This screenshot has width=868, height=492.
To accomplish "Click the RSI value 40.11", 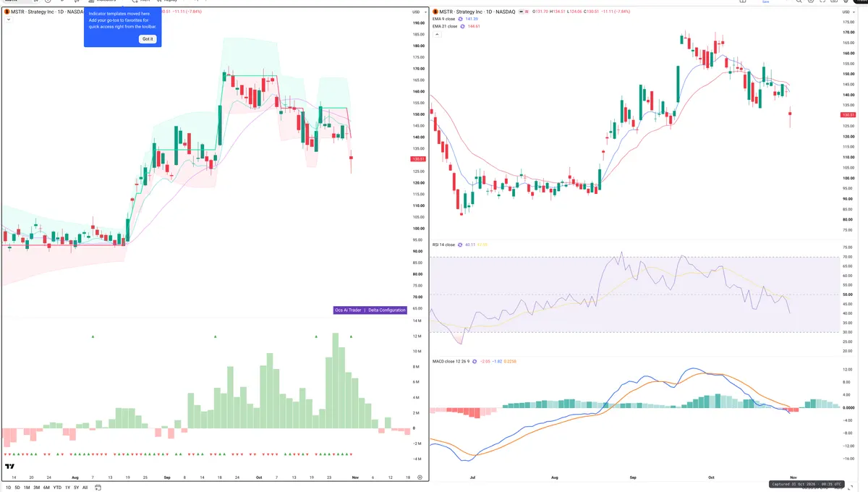I will tap(471, 245).
